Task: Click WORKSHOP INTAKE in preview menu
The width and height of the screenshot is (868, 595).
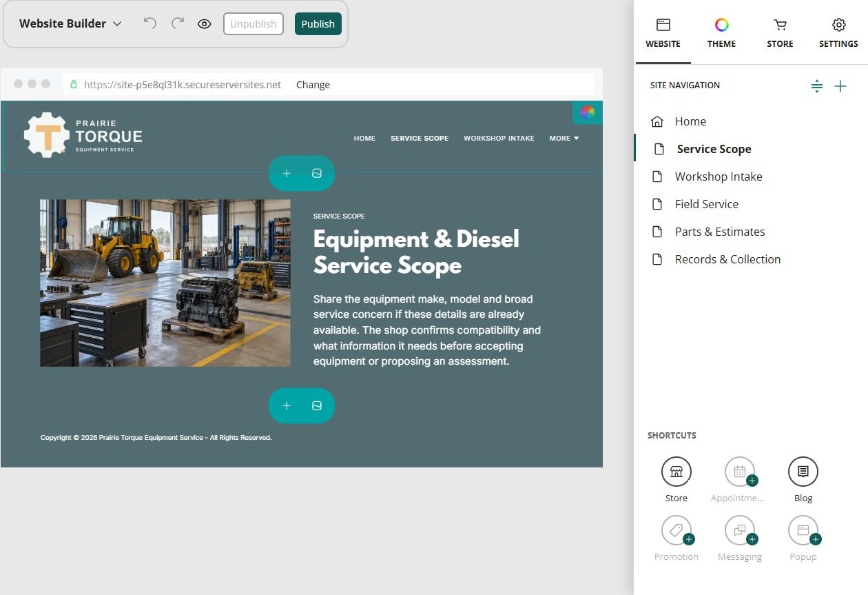Action: 499,139
